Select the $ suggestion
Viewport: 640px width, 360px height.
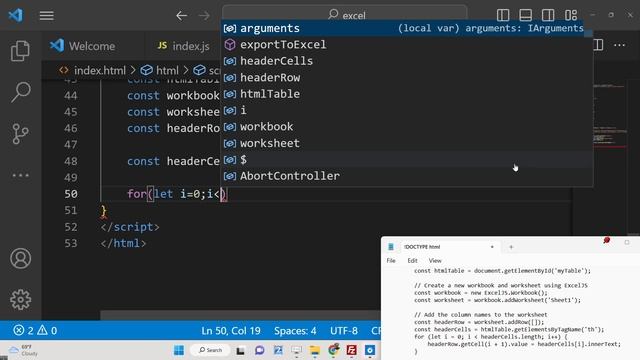pyautogui.click(x=406, y=160)
